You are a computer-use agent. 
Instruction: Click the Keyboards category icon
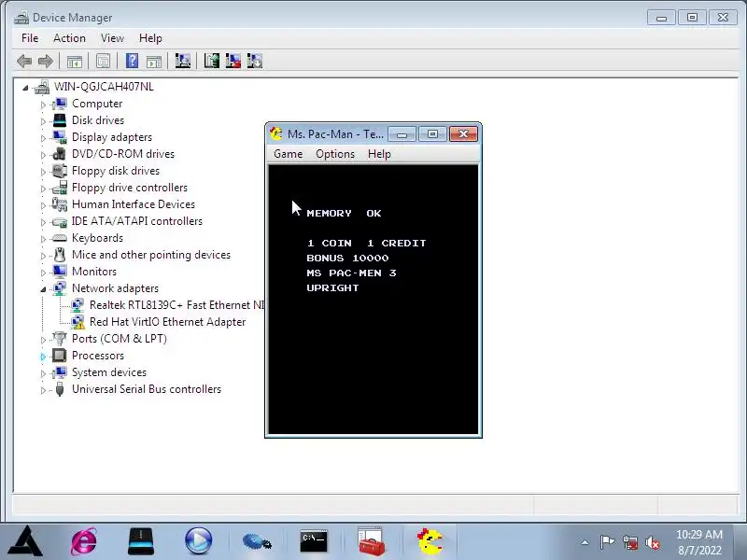(60, 238)
